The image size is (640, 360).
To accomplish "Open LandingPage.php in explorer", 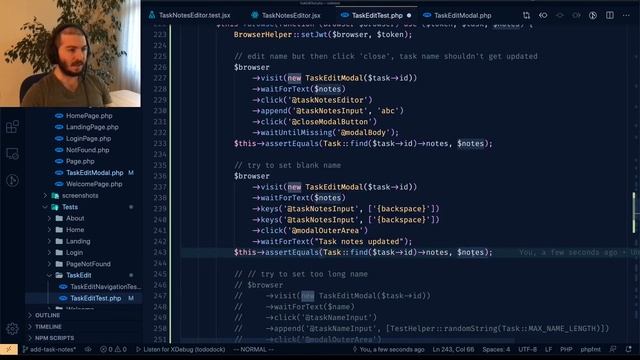I will [x=92, y=127].
